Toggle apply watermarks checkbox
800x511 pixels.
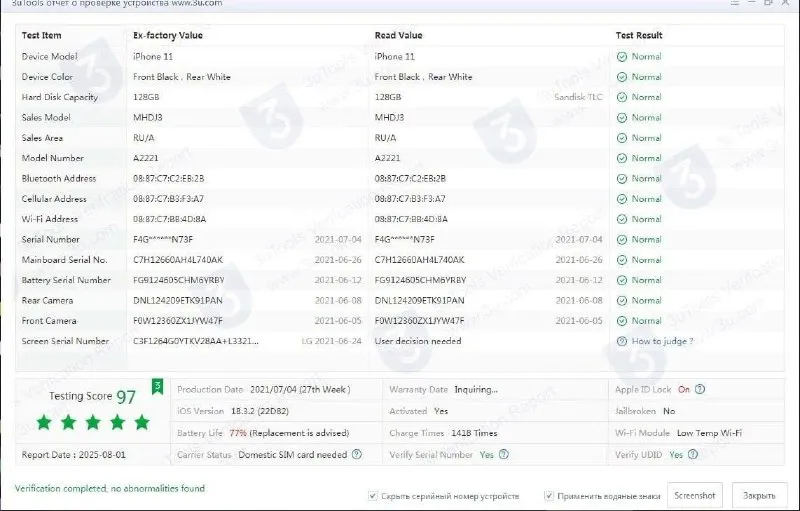coord(549,496)
